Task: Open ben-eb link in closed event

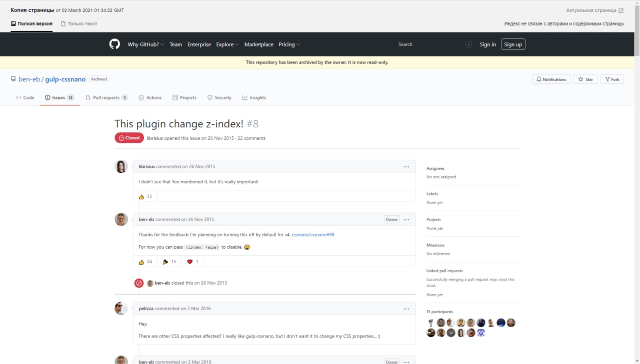Action: [162, 283]
